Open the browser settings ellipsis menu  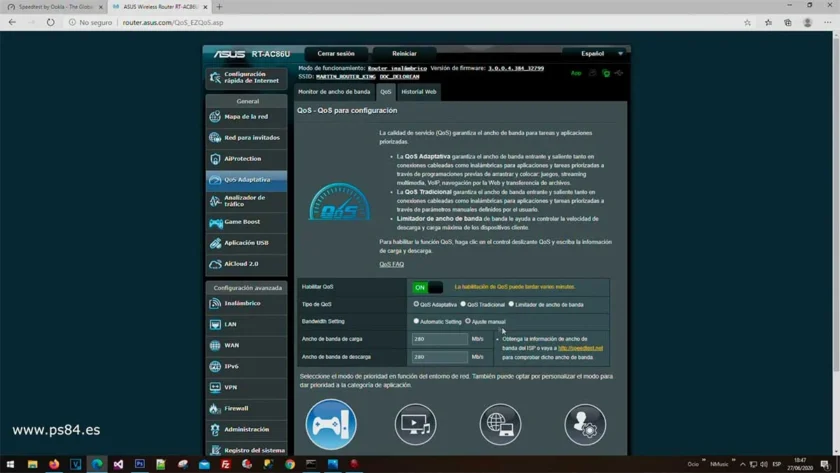pos(828,22)
